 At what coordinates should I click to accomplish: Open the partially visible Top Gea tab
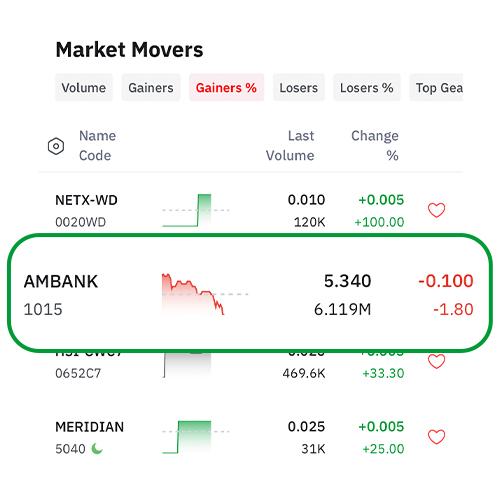436,88
